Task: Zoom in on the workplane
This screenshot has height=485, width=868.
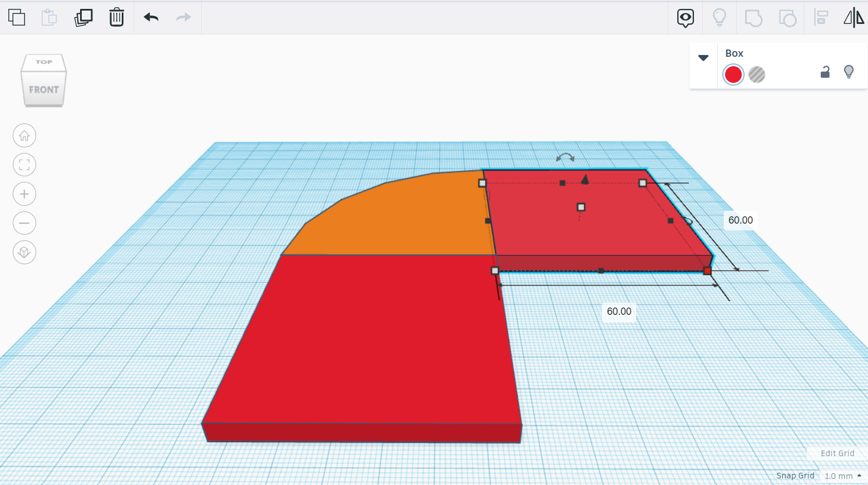Action: 24,194
